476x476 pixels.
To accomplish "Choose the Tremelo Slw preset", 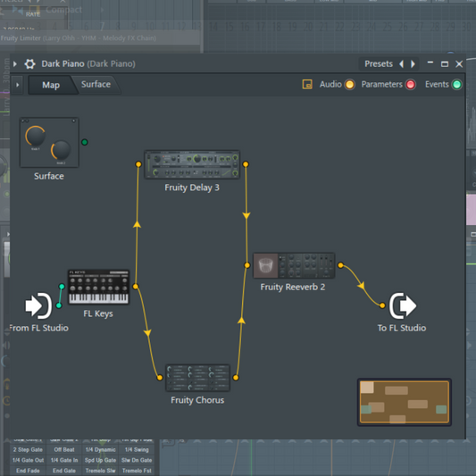I will [101, 471].
